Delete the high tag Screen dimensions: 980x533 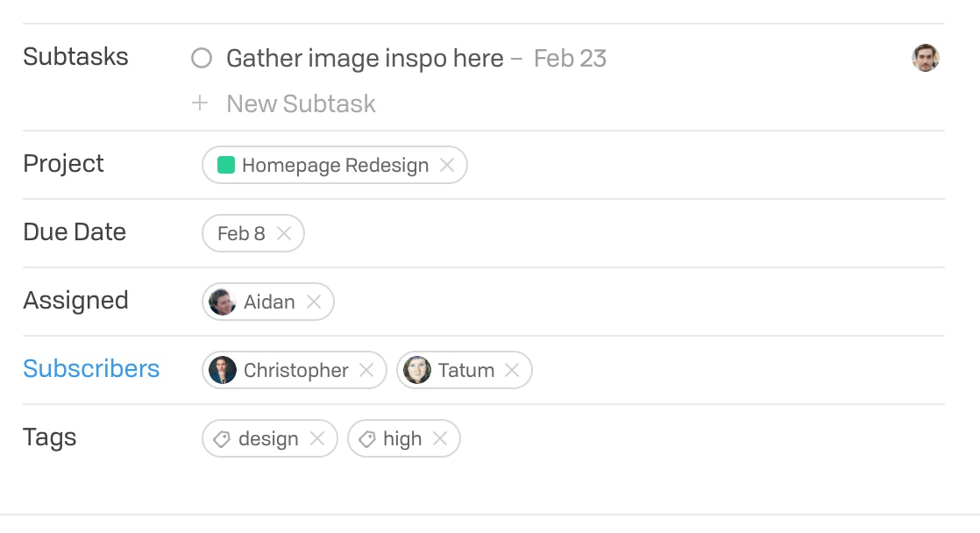pos(441,438)
